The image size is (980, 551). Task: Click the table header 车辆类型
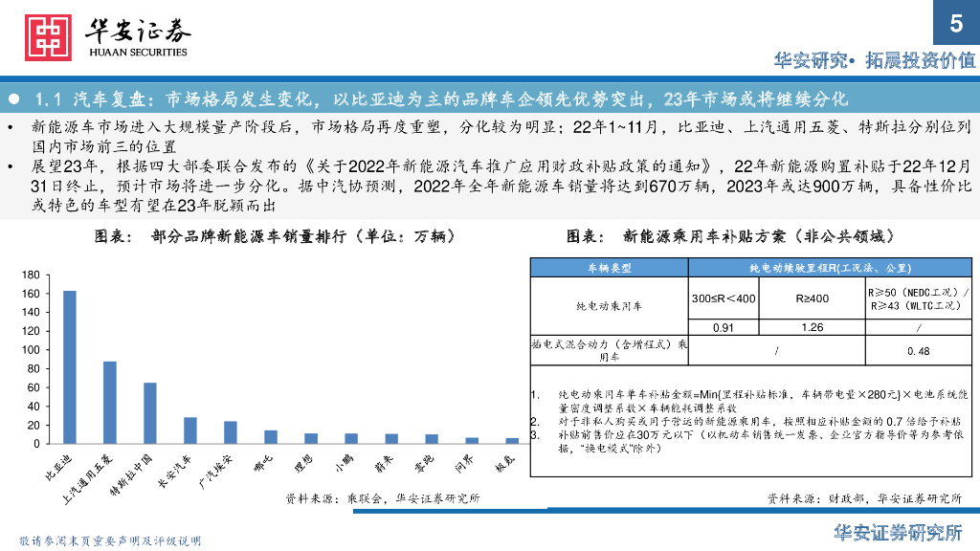tap(610, 268)
